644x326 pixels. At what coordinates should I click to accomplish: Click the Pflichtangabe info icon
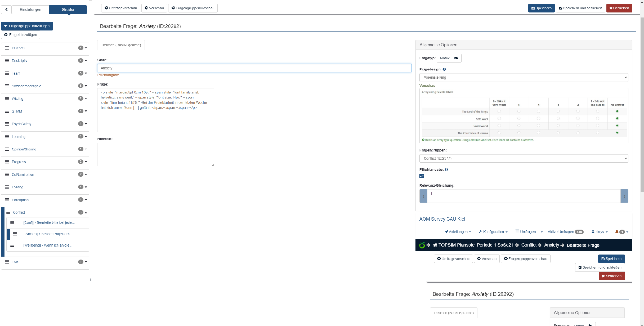[446, 170]
